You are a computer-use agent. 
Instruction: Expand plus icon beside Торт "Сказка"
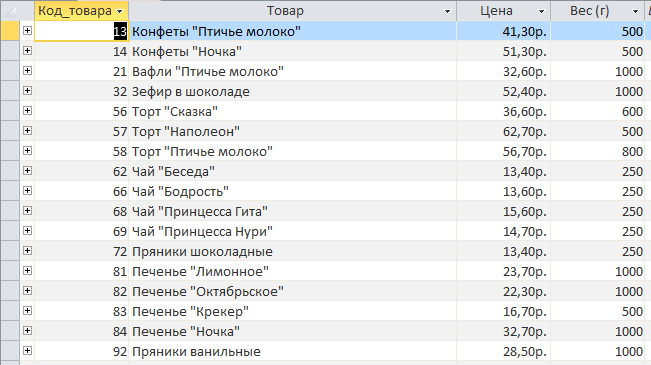pos(27,110)
